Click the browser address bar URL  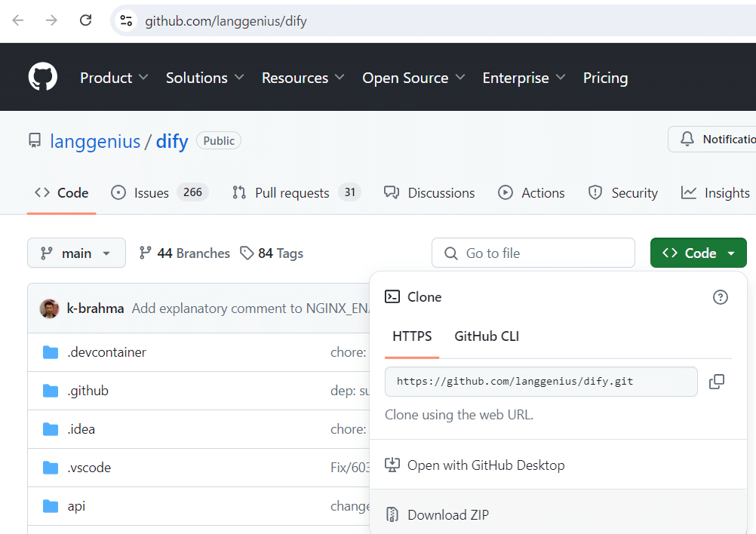[x=226, y=20]
